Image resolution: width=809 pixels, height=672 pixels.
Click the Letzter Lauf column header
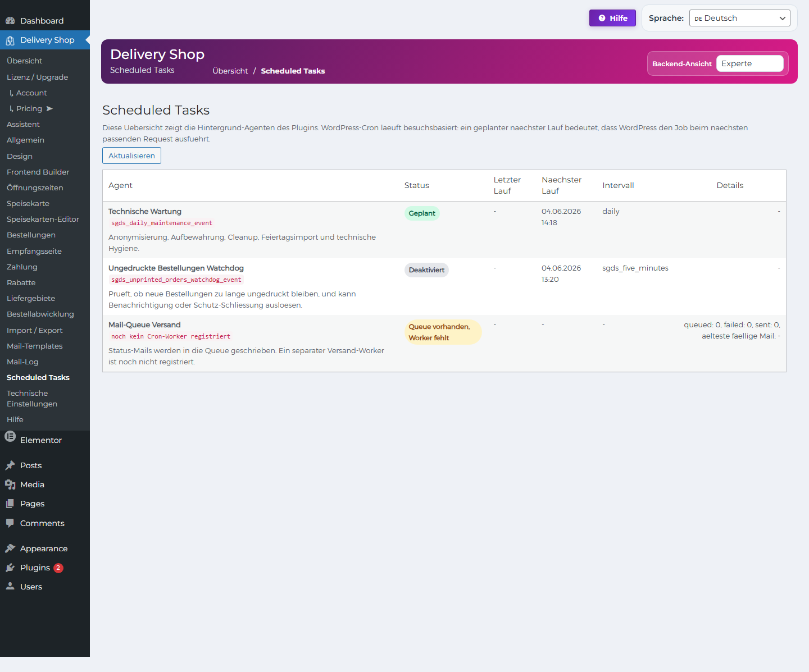point(507,185)
